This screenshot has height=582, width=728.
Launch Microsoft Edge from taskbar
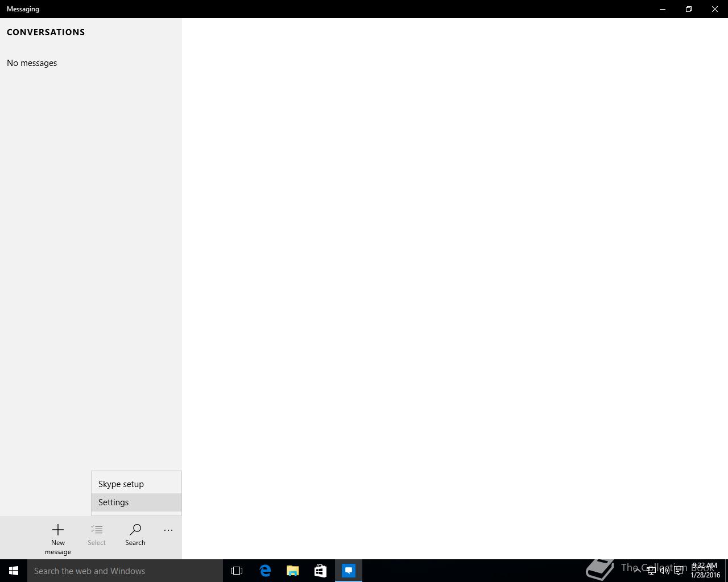pyautogui.click(x=265, y=571)
